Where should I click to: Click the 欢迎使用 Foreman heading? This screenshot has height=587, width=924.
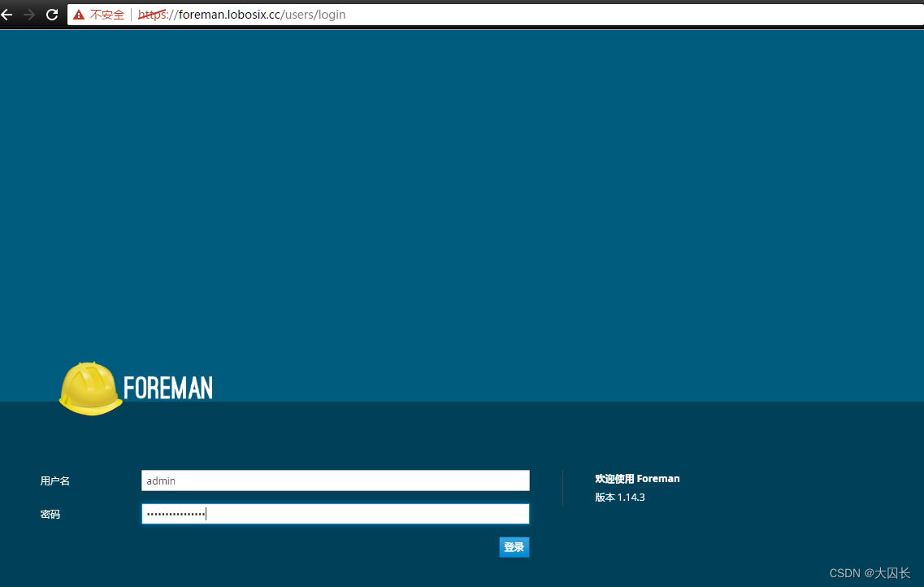coord(637,479)
